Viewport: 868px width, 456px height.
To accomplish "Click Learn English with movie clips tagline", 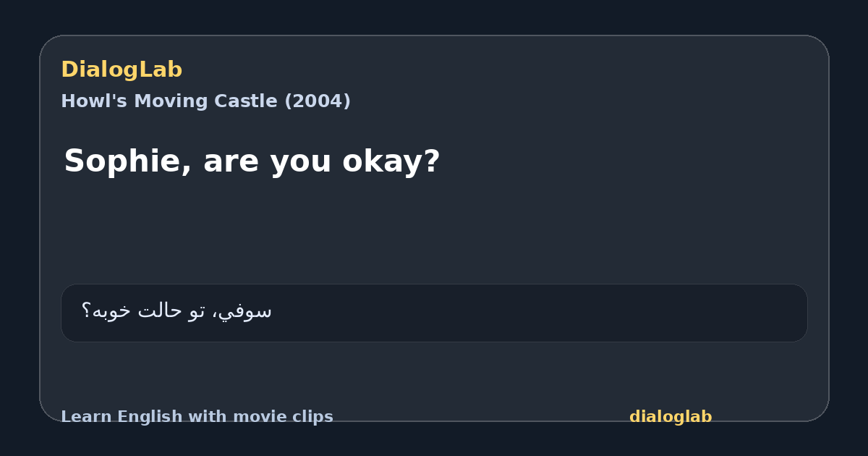I will 197,417.
